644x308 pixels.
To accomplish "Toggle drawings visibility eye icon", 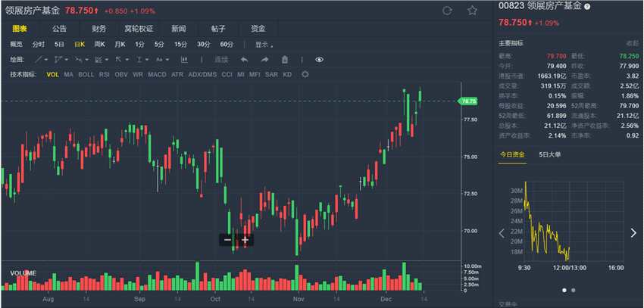I will click(320, 60).
